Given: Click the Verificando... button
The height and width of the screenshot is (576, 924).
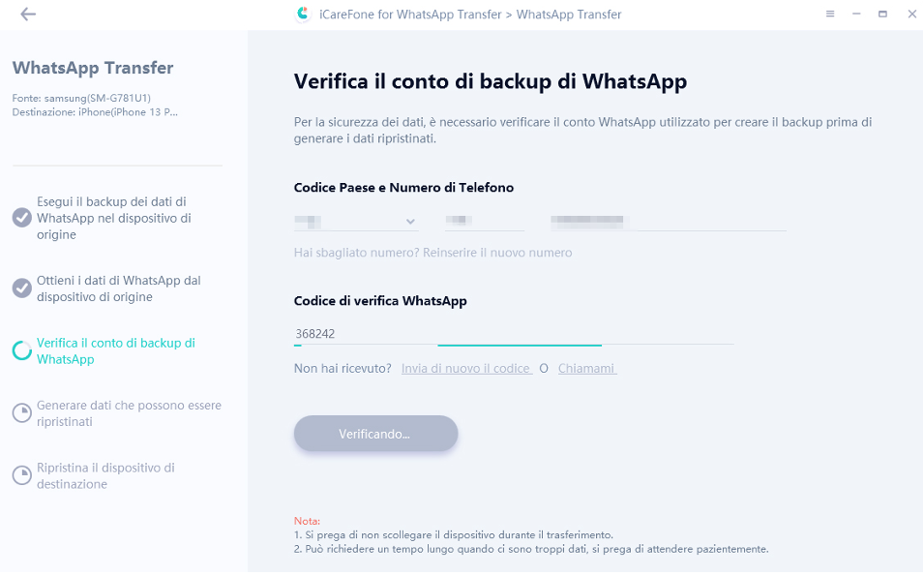Looking at the screenshot, I should click(376, 434).
